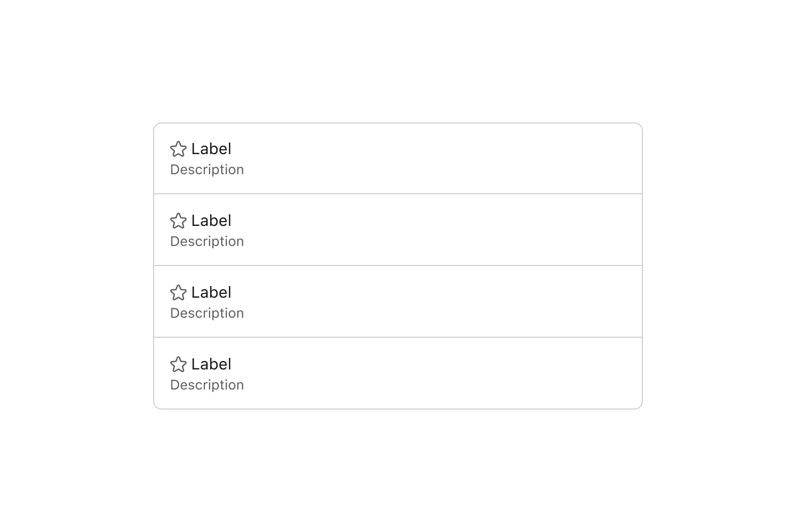Open the third row's "Label" title

(x=211, y=293)
